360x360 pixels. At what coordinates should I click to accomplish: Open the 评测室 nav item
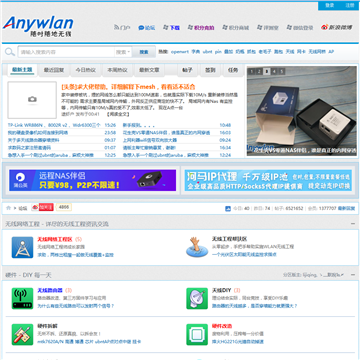point(268,28)
